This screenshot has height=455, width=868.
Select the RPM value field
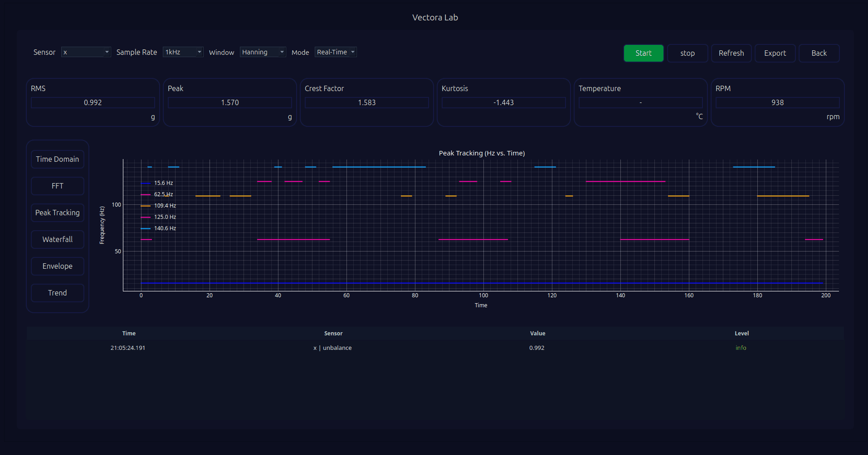click(x=778, y=102)
